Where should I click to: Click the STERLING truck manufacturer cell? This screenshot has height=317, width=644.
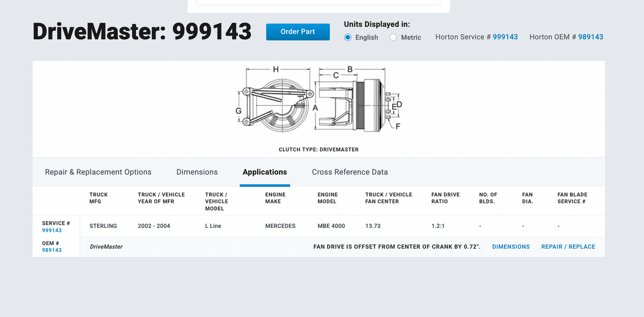103,226
